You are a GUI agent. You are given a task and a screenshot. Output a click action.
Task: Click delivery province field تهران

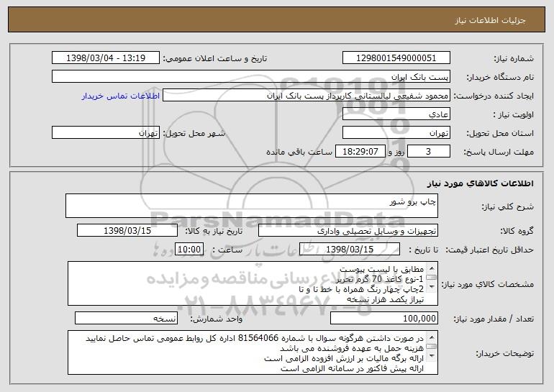[x=396, y=133]
